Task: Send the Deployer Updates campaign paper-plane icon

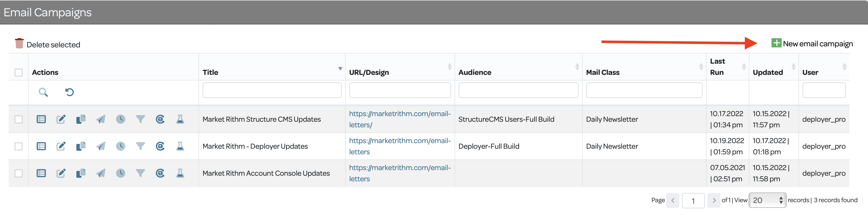Action: pyautogui.click(x=101, y=146)
